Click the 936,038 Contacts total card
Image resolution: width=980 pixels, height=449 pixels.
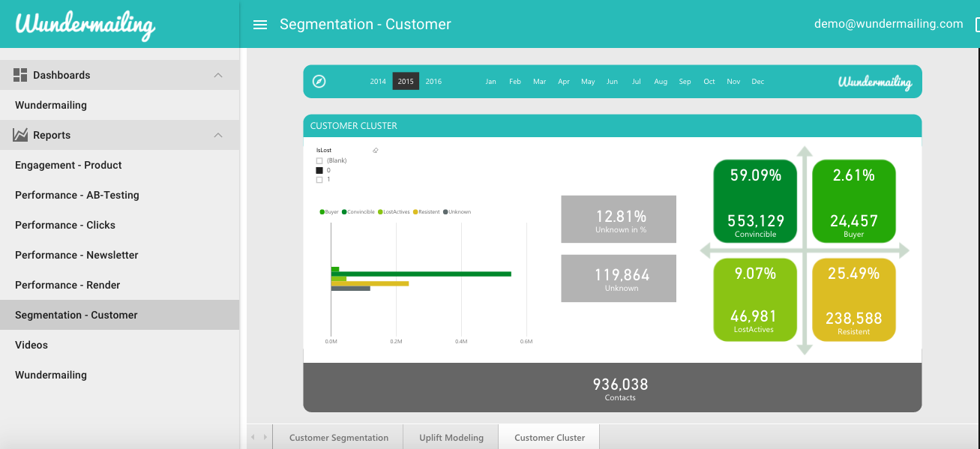tap(612, 388)
